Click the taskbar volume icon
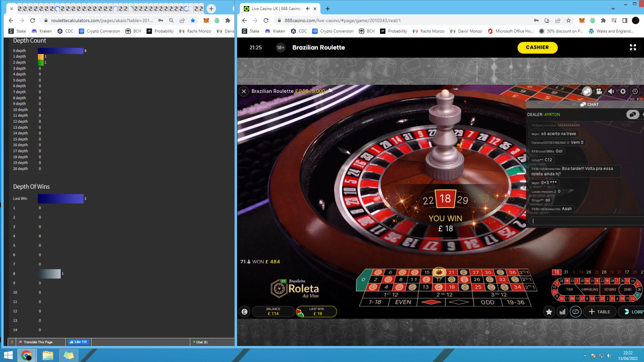644x362 pixels. (609, 356)
